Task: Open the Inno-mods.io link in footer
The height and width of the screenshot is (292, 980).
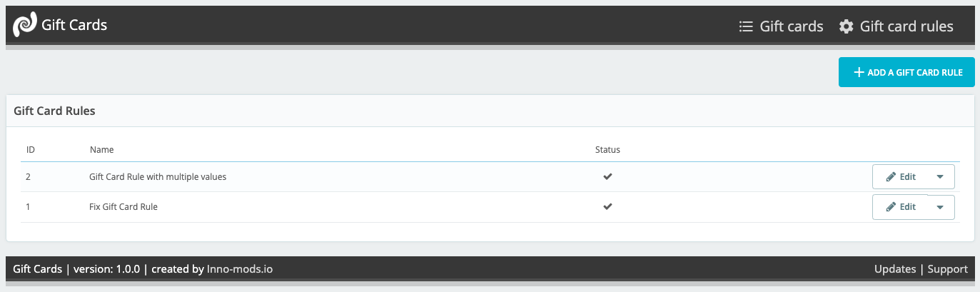Action: coord(240,269)
